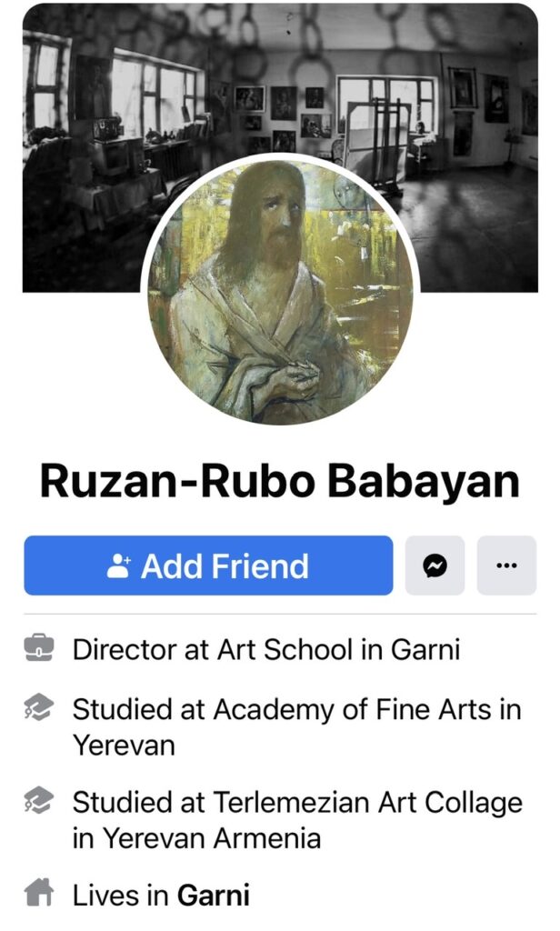Open Studied at Academy of Fine Arts entry
Viewport: 560px width, 931px height.
tap(297, 726)
